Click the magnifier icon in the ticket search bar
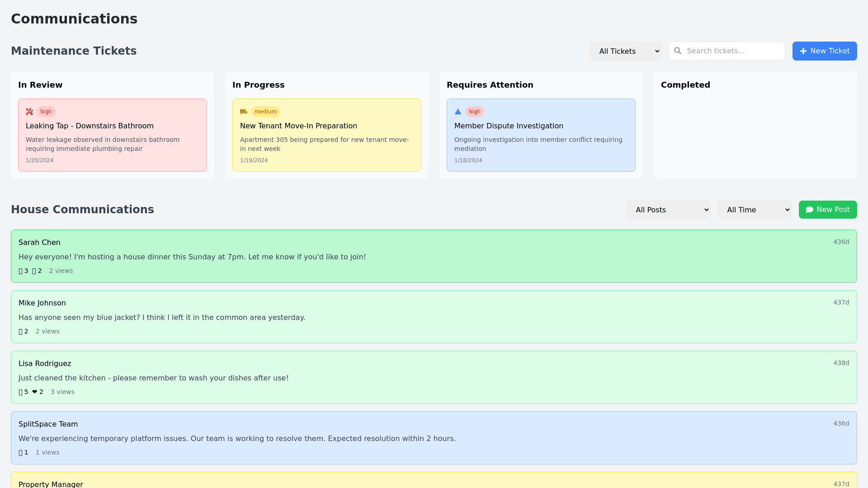Screen dimensions: 868x488 [x=677, y=51]
